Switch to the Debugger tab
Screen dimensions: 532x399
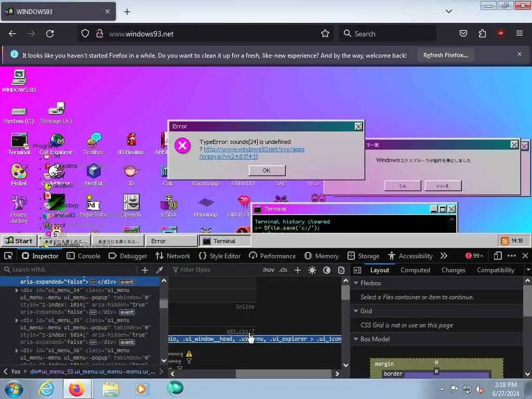tap(128, 256)
